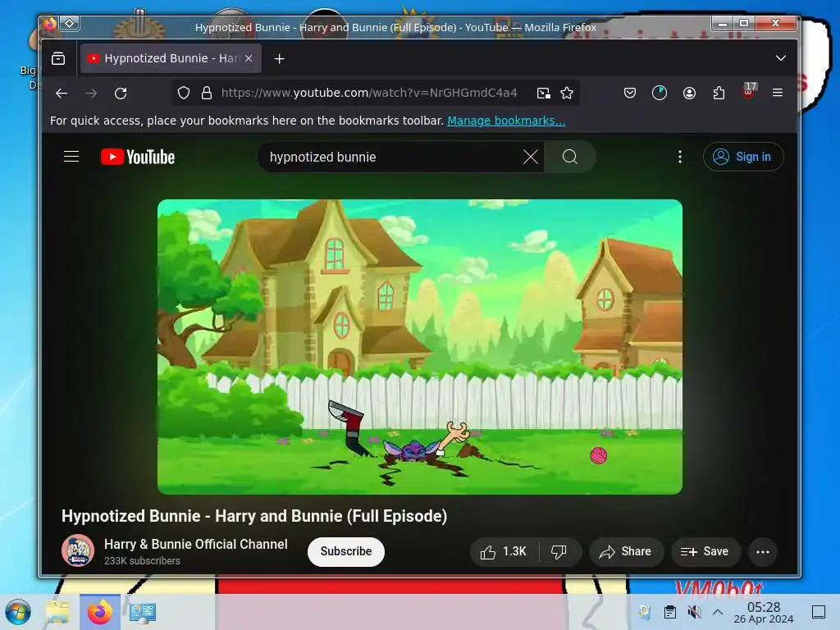
Task: Open the tracking protection shield panel
Action: click(x=184, y=94)
